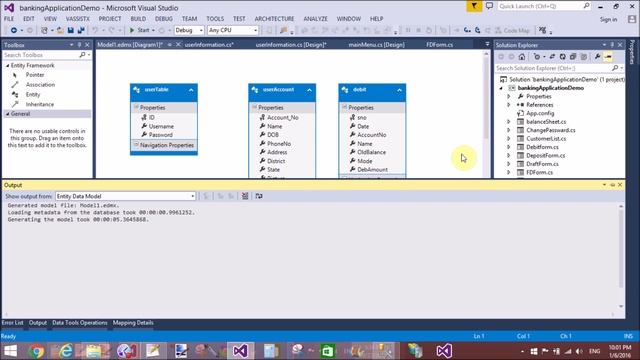Click the Save All toolbar icon
Image resolution: width=640 pixels, height=360 pixels.
coord(81,30)
